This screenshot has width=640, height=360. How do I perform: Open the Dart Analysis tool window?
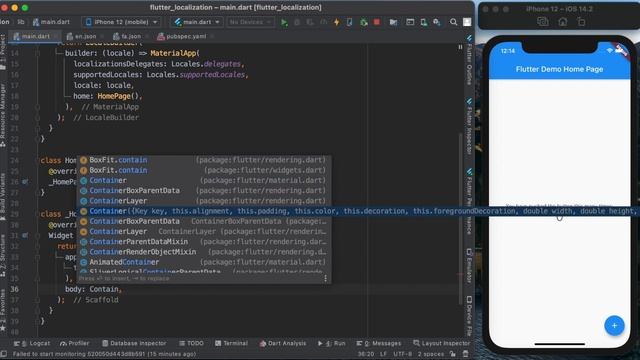(282, 343)
